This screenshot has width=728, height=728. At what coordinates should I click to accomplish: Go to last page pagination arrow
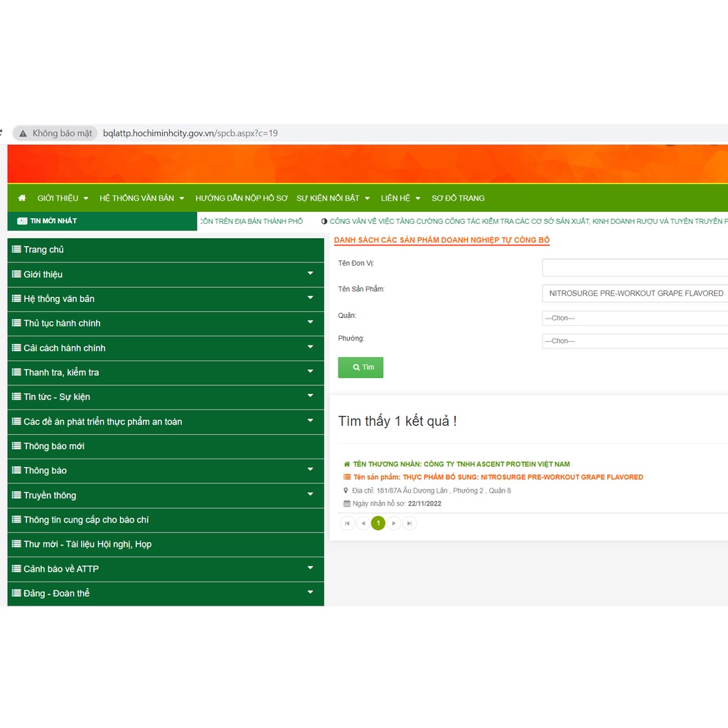point(409,523)
